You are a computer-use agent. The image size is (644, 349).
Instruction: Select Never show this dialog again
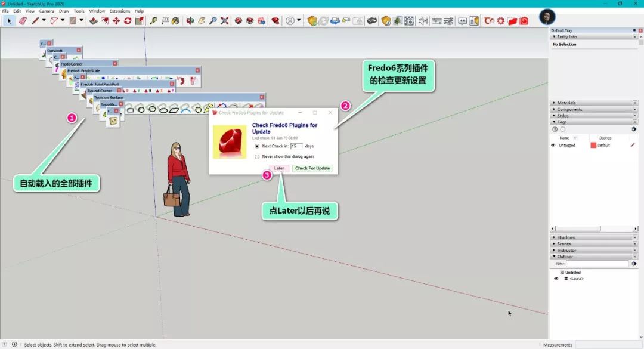257,157
